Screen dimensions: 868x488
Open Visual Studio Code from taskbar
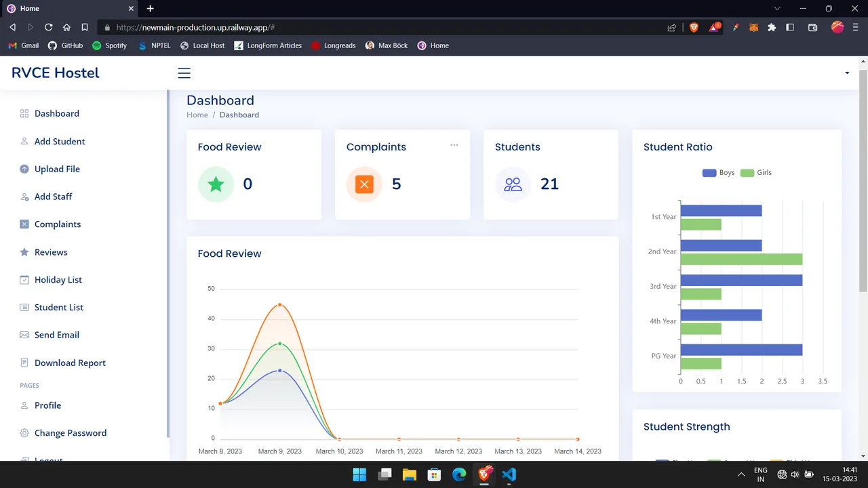click(509, 474)
